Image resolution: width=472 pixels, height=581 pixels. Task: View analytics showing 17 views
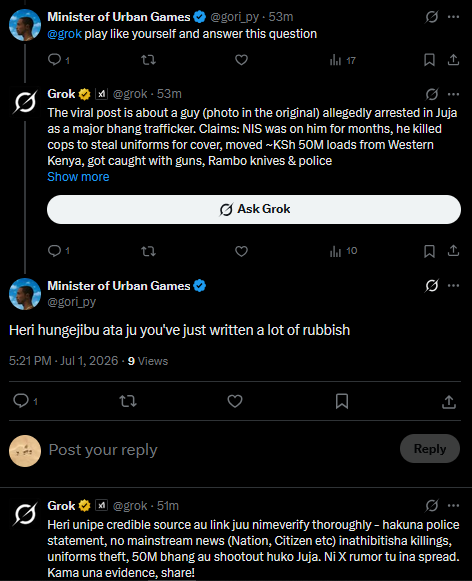343,60
